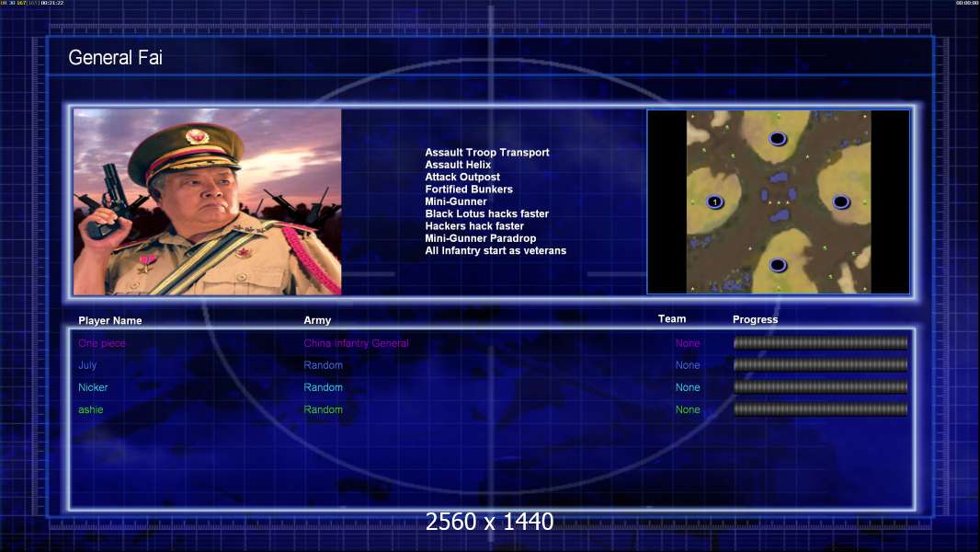This screenshot has height=552, width=980.
Task: Click Attack Outpost ability text
Action: tap(462, 177)
